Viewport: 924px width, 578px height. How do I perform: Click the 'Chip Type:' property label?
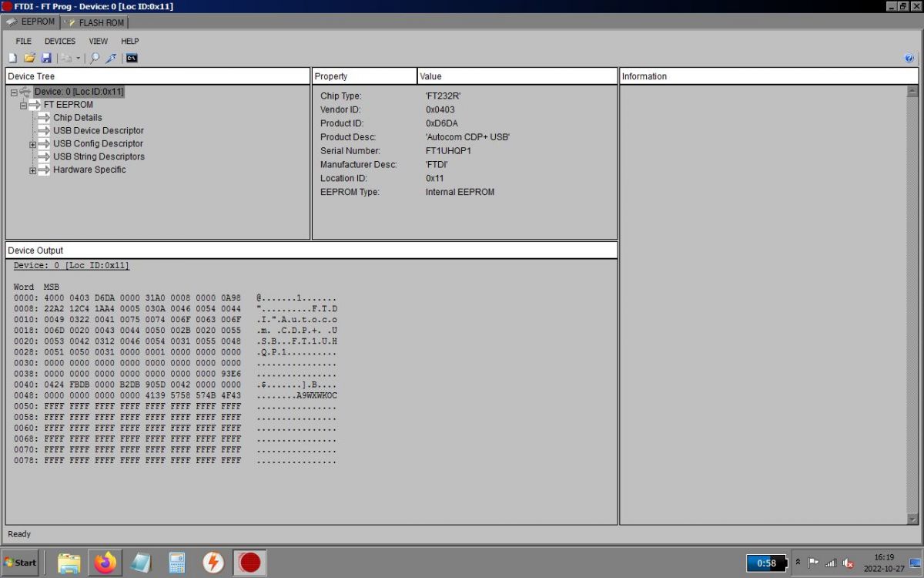[341, 96]
